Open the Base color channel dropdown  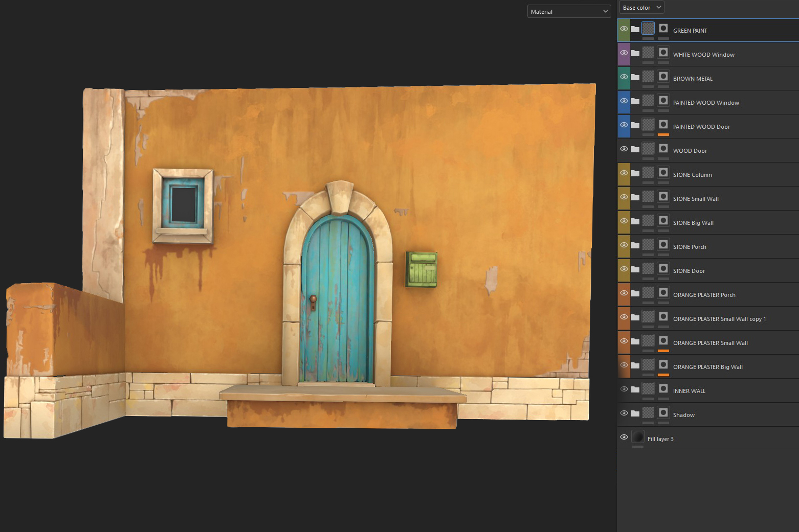coord(641,7)
